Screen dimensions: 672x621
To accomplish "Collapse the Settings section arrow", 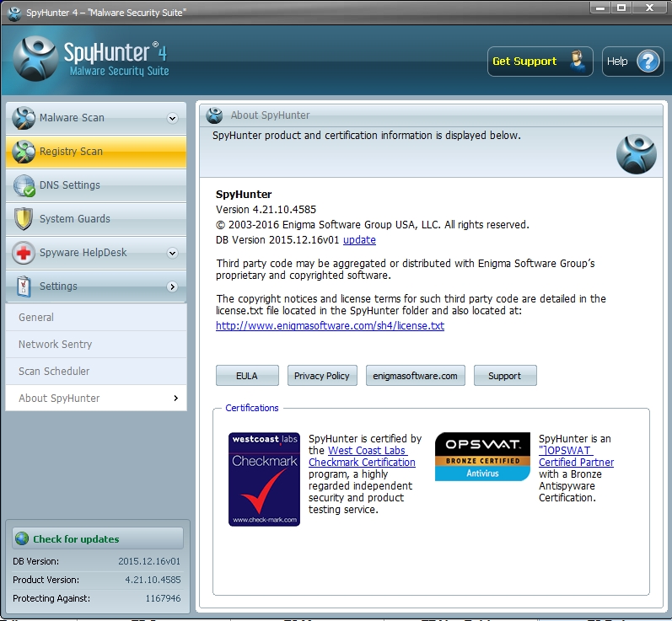I will coord(172,286).
